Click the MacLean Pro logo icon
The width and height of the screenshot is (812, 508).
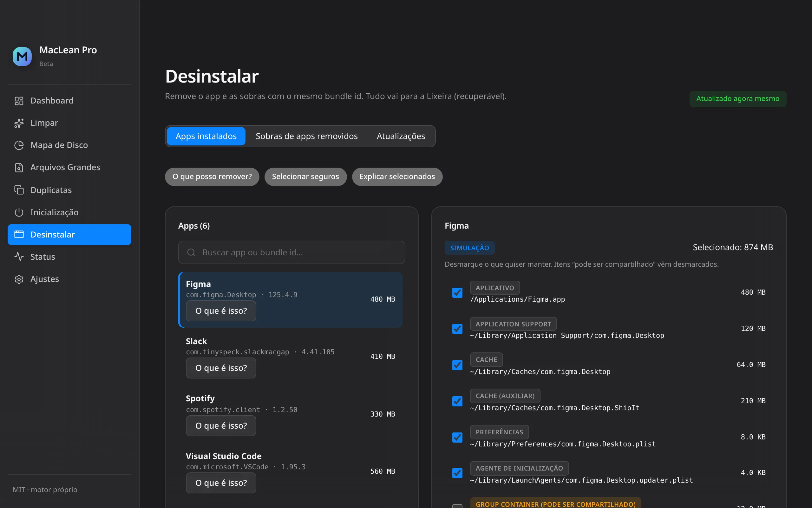tap(22, 57)
